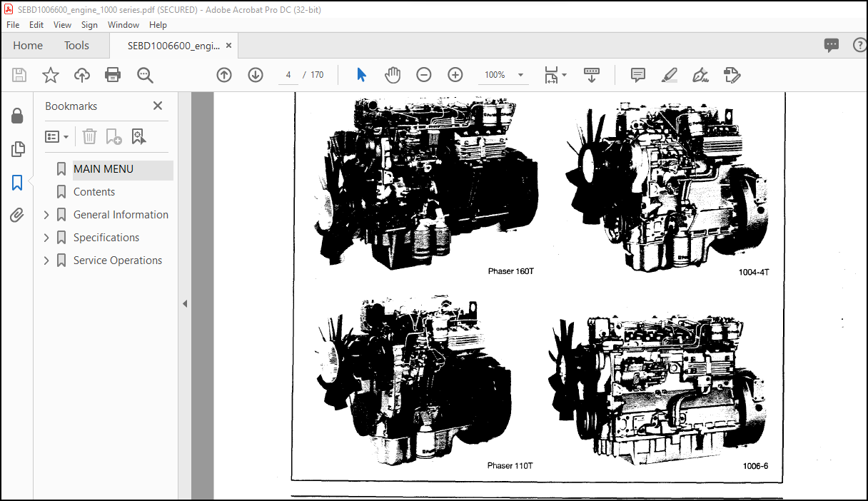This screenshot has width=868, height=501.
Task: Open the help question mark icon
Action: point(859,45)
